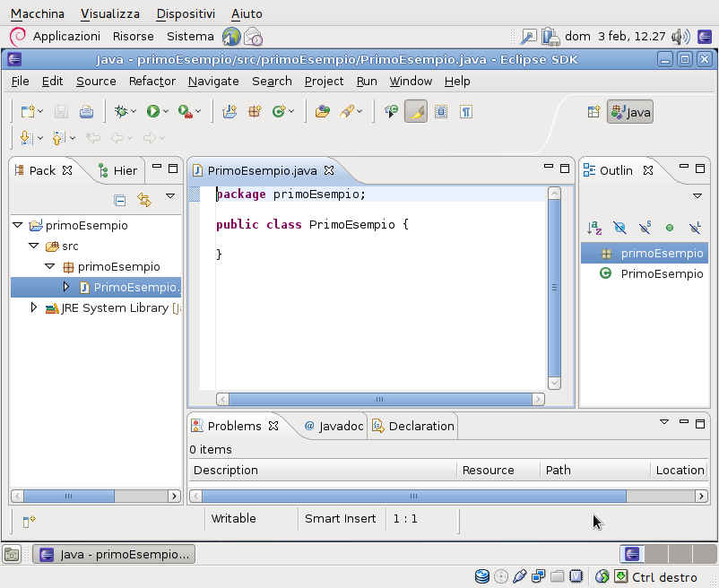719x588 pixels.
Task: Open the Project menu
Action: [x=324, y=82]
